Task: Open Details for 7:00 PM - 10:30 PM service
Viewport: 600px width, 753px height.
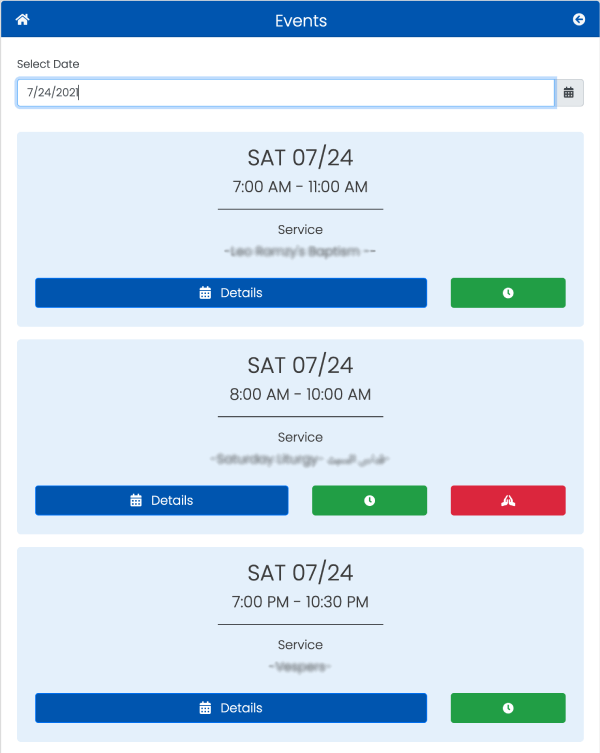Action: [231, 708]
